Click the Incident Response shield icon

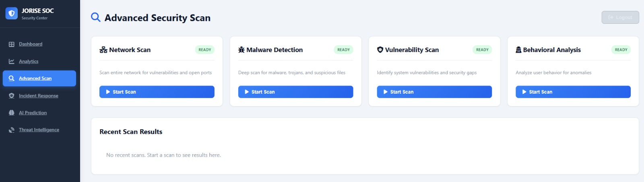tap(12, 96)
